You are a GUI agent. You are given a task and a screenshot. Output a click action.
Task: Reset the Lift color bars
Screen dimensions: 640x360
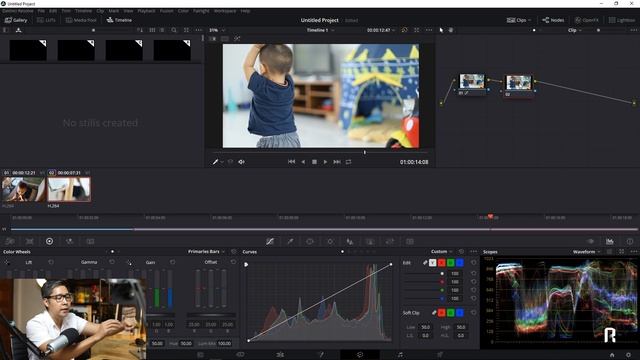(x=51, y=262)
